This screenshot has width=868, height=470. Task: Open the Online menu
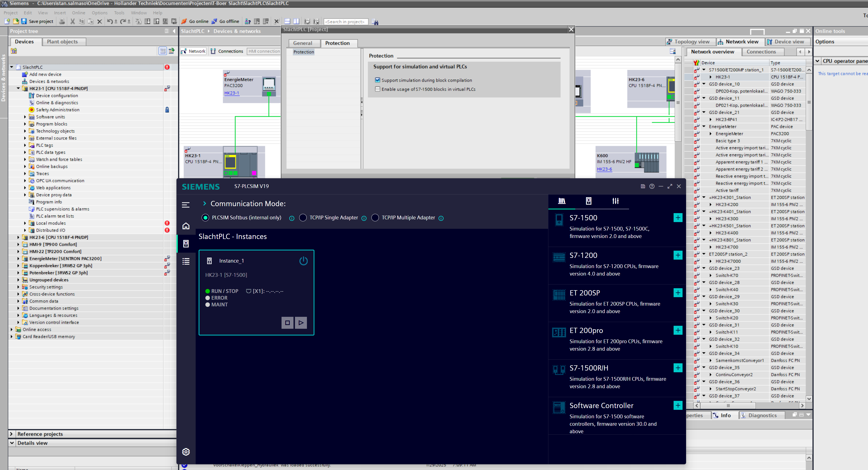click(x=78, y=13)
